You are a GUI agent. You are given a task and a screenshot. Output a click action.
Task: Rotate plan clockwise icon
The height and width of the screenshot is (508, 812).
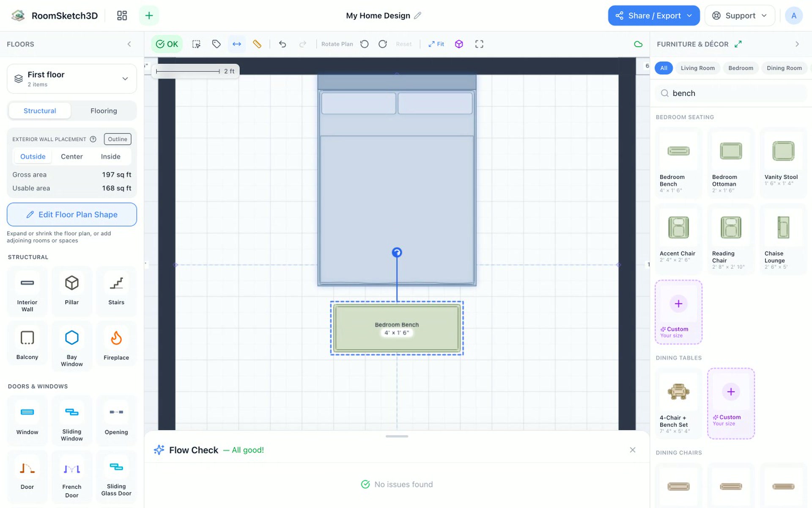[383, 44]
